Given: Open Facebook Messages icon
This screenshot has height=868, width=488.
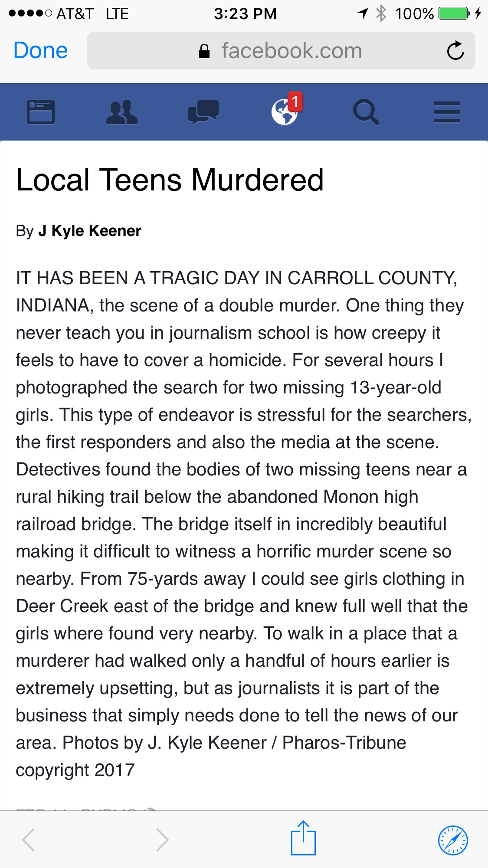Looking at the screenshot, I should pos(203,112).
